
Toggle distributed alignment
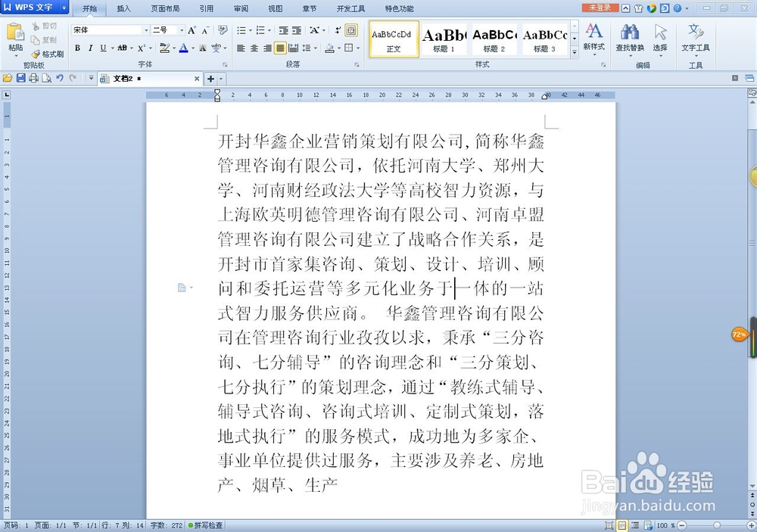(x=293, y=48)
